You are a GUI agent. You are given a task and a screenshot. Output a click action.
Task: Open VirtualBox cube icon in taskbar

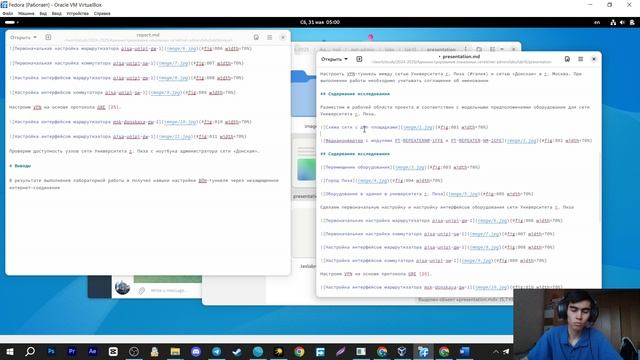(402, 351)
